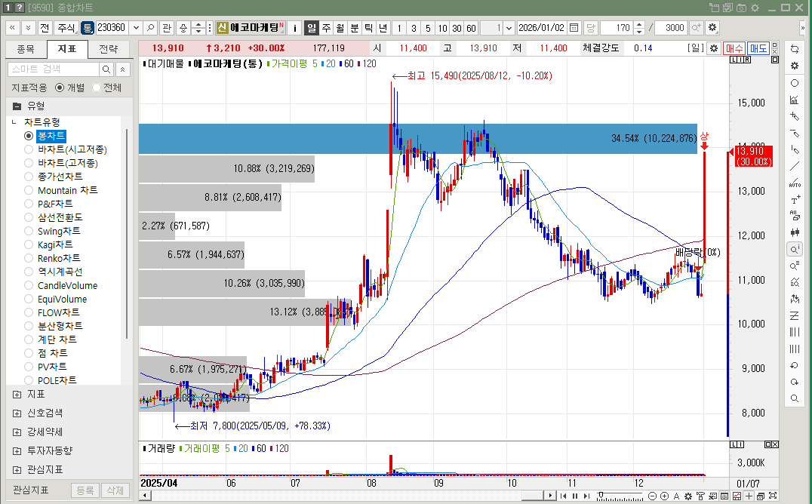
Task: Choose 전체 for 지표적용
Action: coord(97,88)
